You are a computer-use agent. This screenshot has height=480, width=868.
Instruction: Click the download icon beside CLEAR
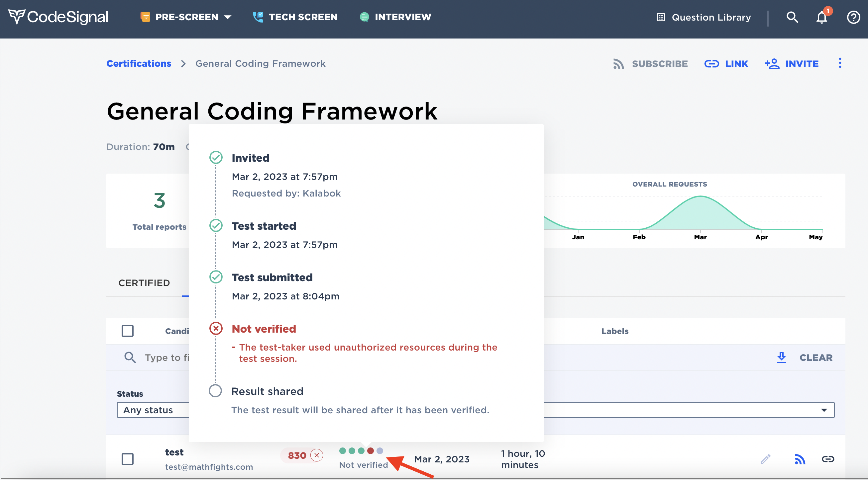[781, 357]
